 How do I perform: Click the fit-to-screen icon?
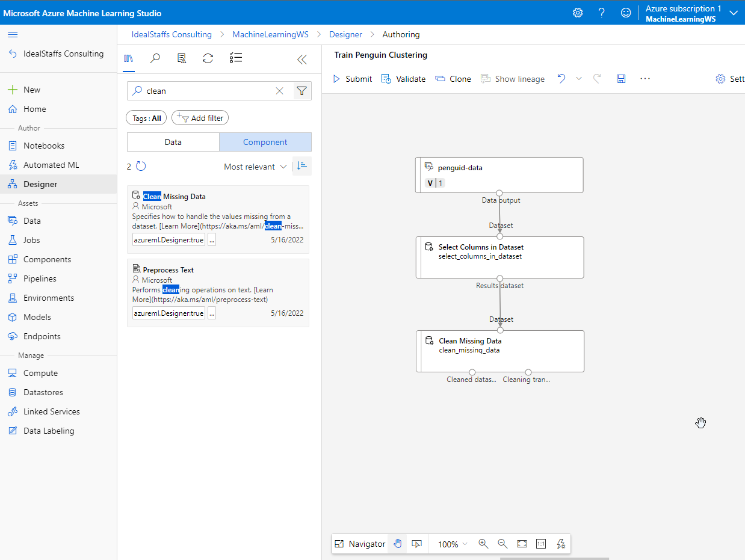522,544
